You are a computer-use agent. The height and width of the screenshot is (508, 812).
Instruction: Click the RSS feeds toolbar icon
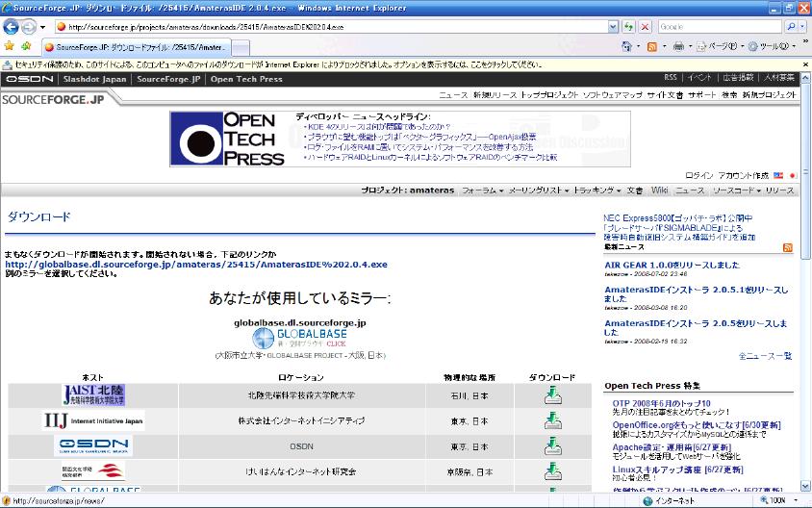pos(652,46)
